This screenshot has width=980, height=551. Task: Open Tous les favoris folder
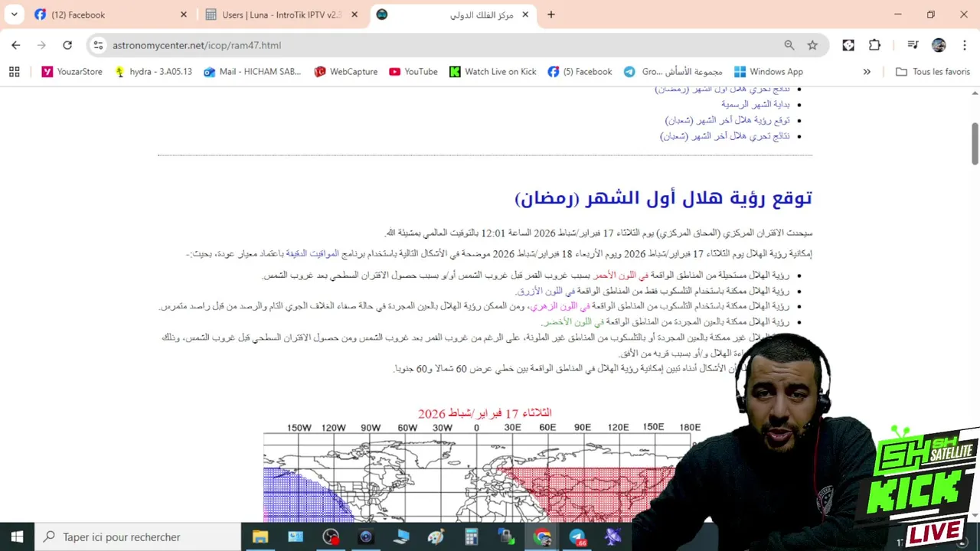click(x=933, y=71)
